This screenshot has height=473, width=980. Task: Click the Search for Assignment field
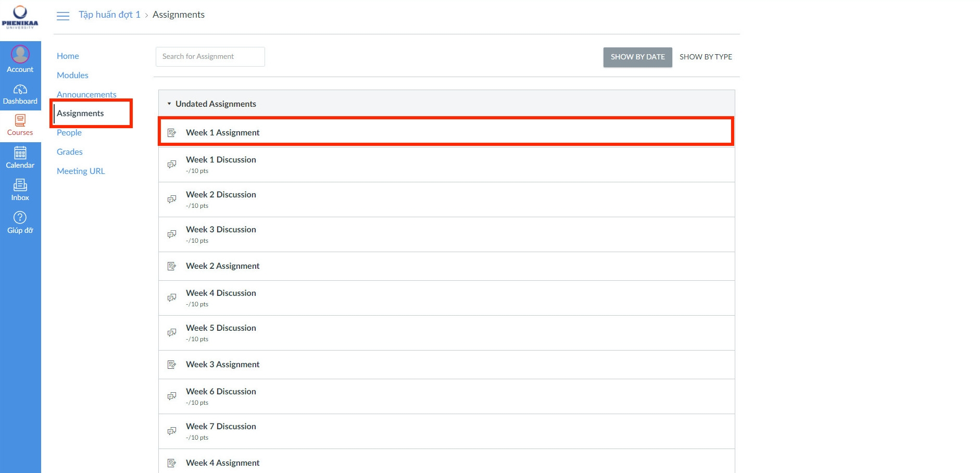pos(210,56)
